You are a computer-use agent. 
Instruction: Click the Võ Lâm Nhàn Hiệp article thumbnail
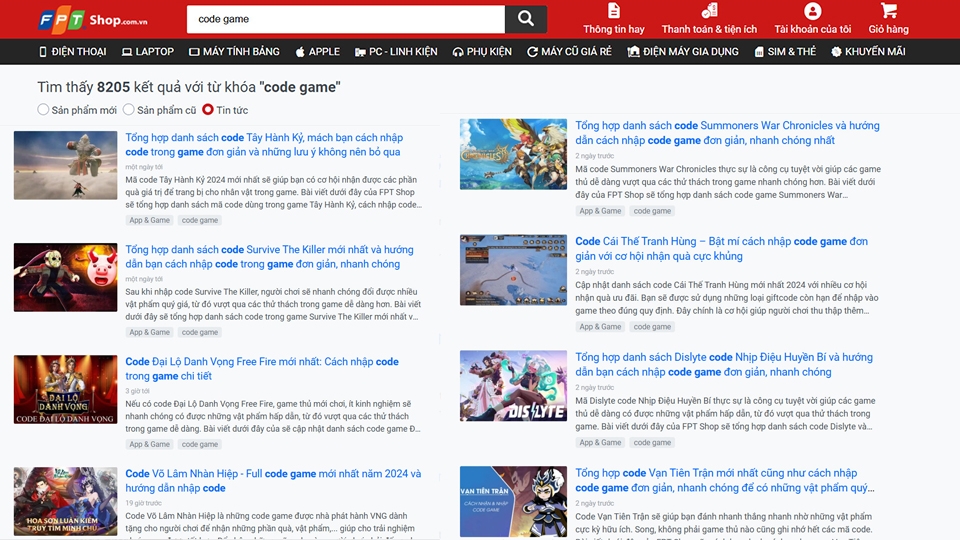[66, 501]
